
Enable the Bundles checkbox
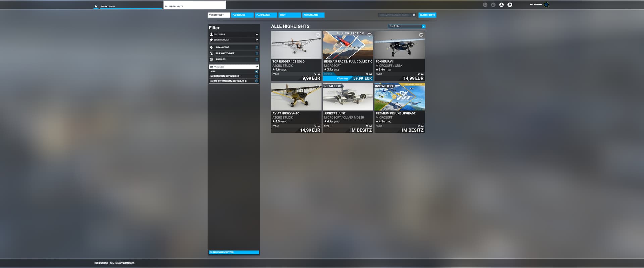(257, 59)
